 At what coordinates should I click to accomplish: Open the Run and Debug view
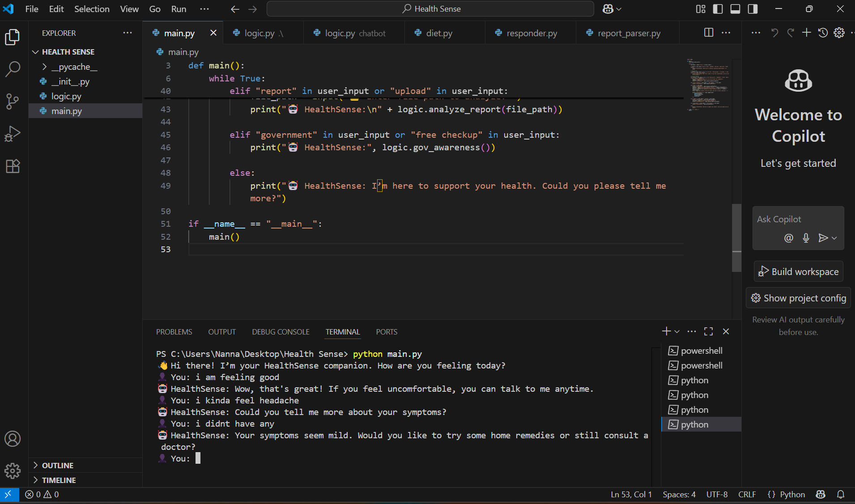tap(13, 134)
